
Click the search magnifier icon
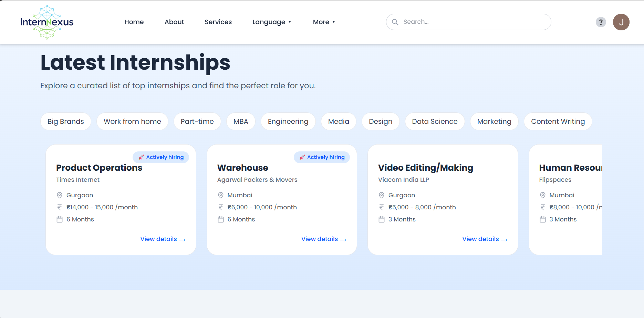click(x=395, y=22)
